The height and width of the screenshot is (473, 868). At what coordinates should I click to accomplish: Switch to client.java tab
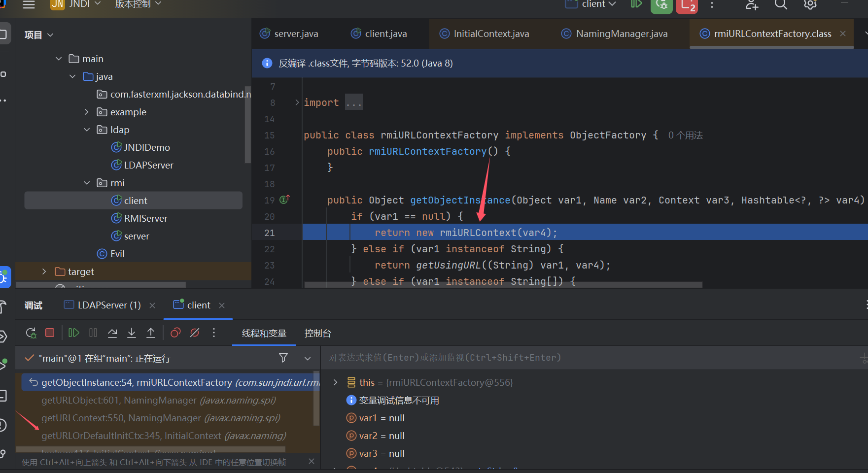(x=379, y=34)
